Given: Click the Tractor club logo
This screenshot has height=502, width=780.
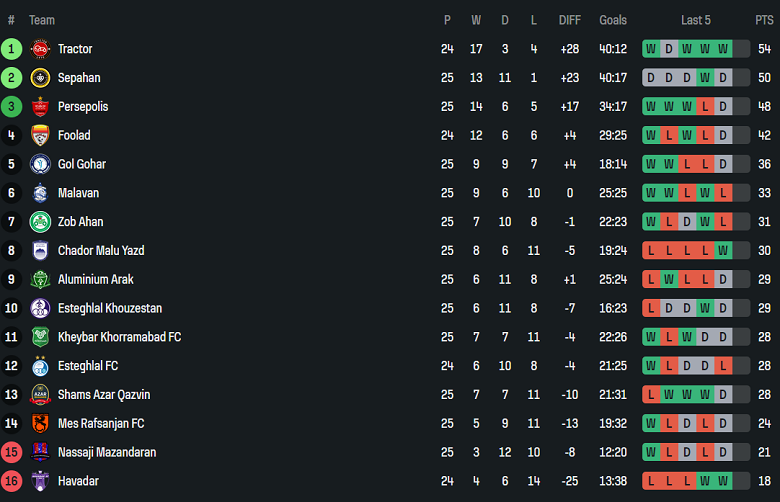Looking at the screenshot, I should [x=40, y=49].
